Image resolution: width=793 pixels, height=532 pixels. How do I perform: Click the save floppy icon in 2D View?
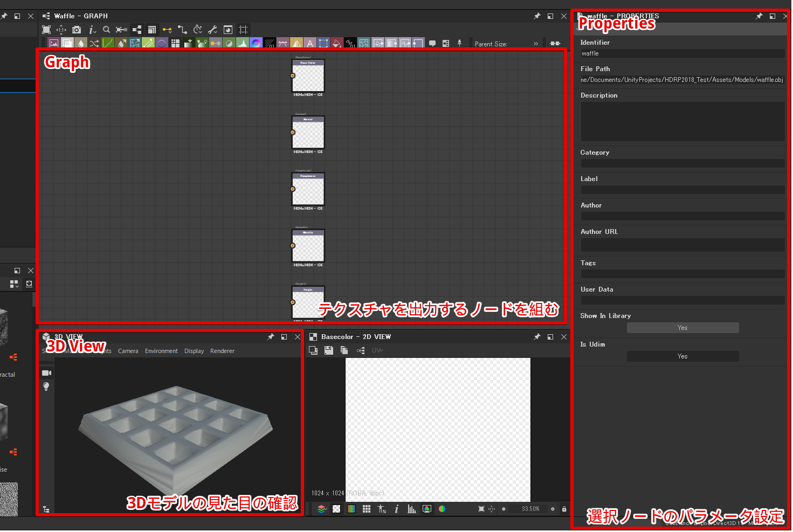tap(328, 351)
